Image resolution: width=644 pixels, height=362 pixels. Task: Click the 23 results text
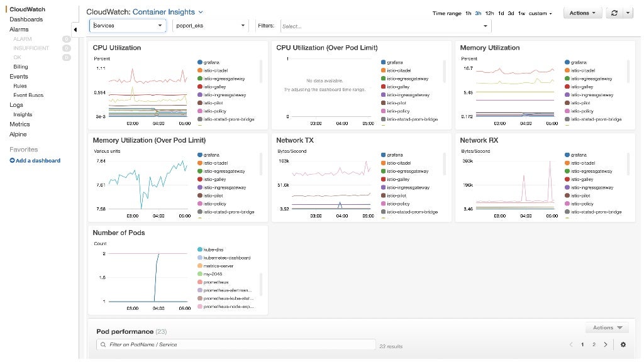click(x=391, y=346)
